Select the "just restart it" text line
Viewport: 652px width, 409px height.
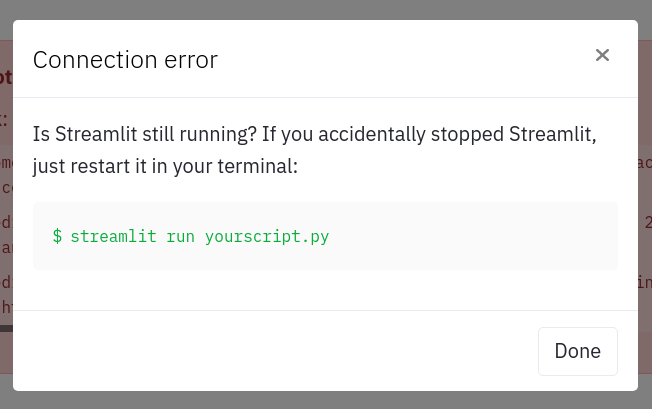pos(165,165)
